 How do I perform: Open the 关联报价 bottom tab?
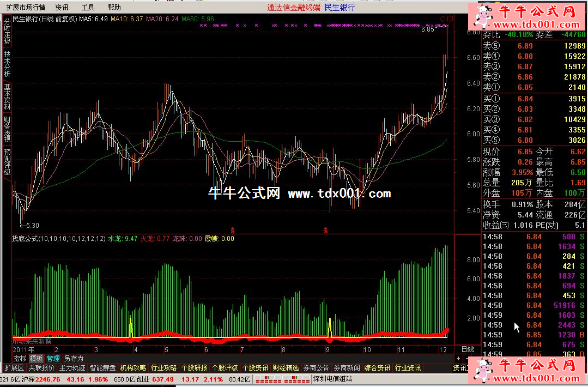click(x=41, y=368)
